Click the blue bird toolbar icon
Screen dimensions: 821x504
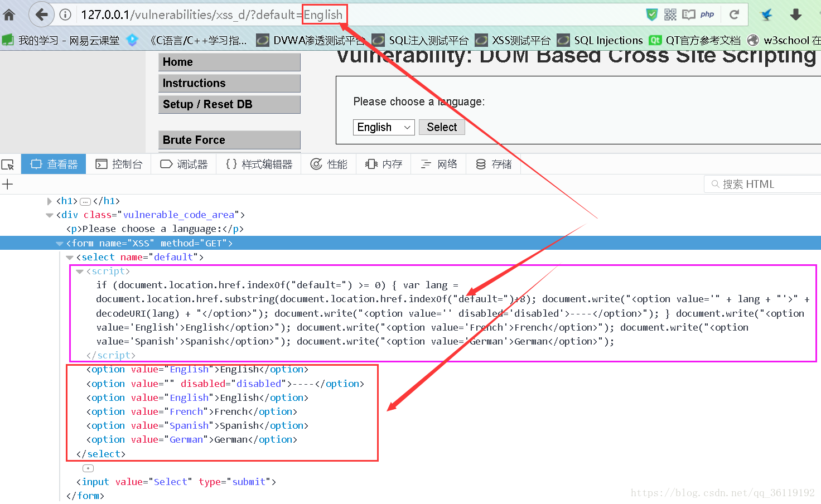point(767,14)
